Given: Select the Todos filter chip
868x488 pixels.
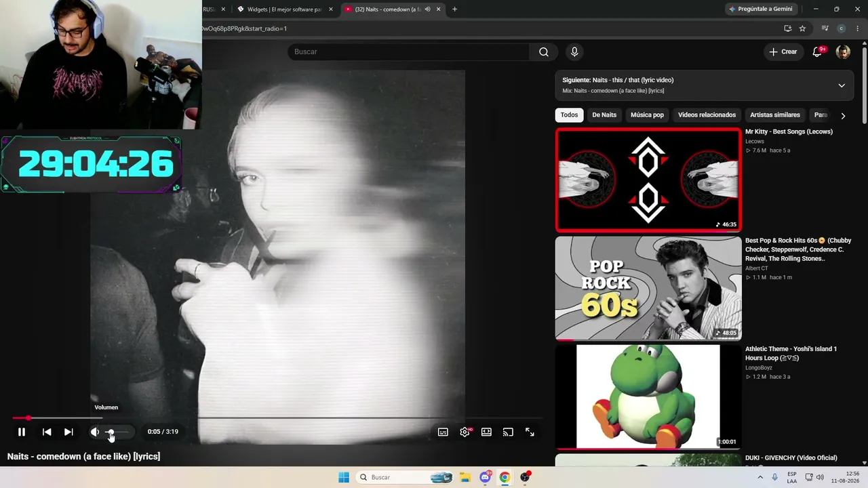Looking at the screenshot, I should click(570, 115).
